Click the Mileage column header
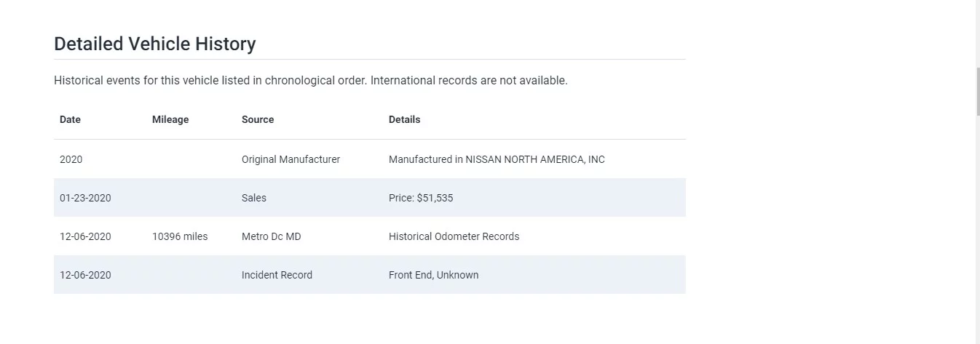This screenshot has width=980, height=344. click(x=170, y=119)
